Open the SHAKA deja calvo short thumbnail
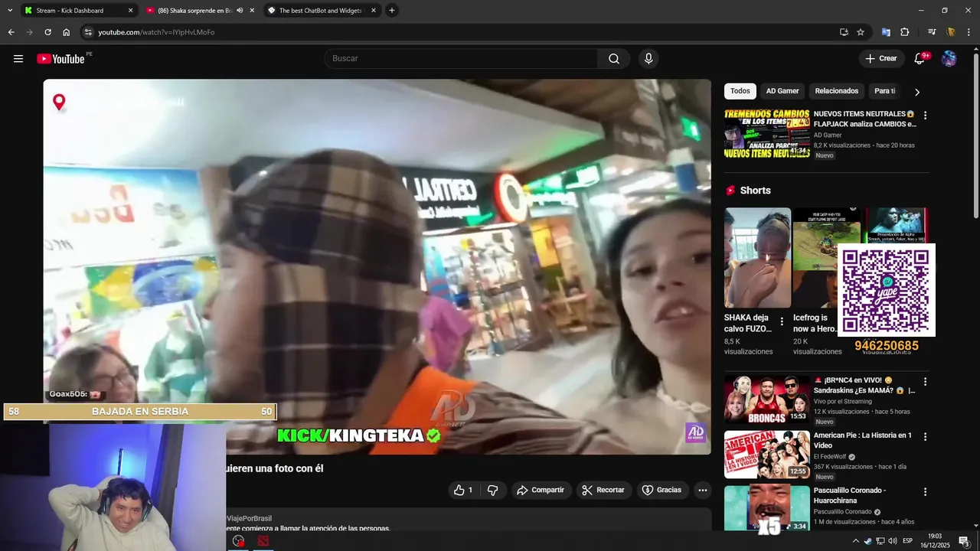 click(x=758, y=258)
